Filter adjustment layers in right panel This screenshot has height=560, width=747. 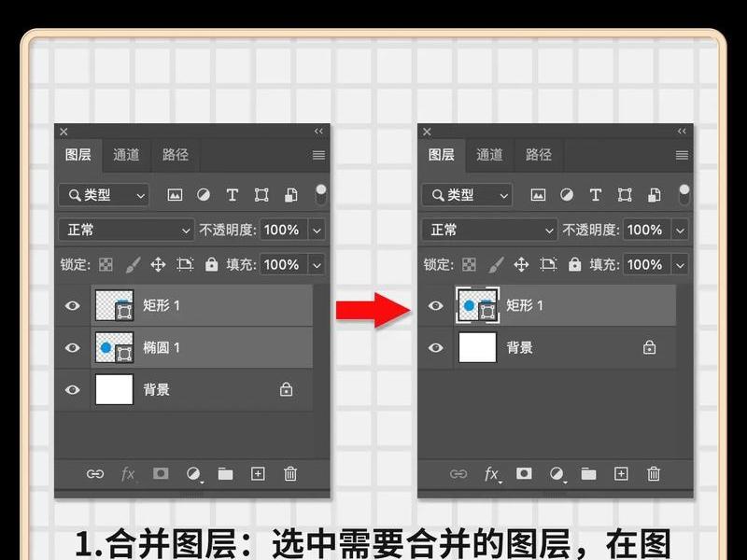(x=567, y=195)
